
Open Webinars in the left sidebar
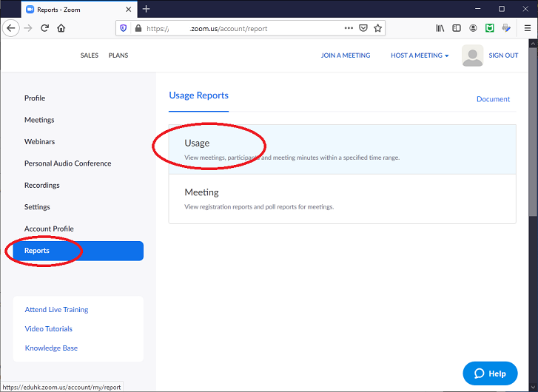[x=39, y=142]
